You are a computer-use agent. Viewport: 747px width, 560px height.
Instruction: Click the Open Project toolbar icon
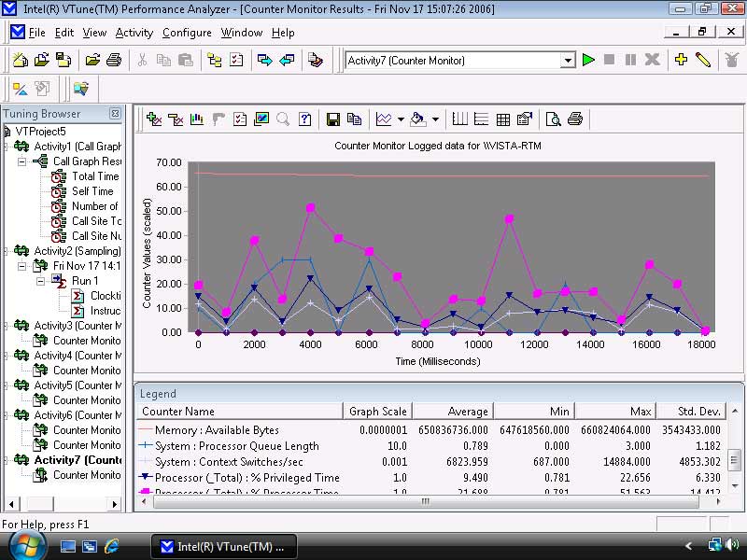click(x=42, y=60)
